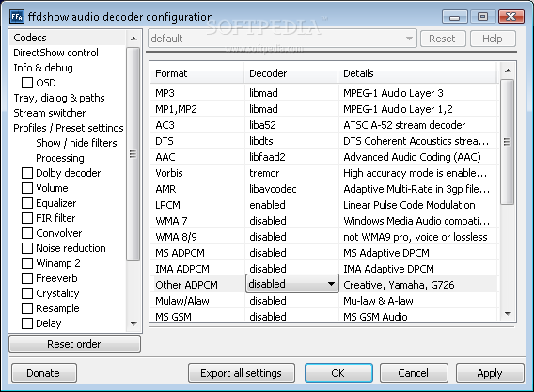
Task: Open Show / hide filters page
Action: 77,143
